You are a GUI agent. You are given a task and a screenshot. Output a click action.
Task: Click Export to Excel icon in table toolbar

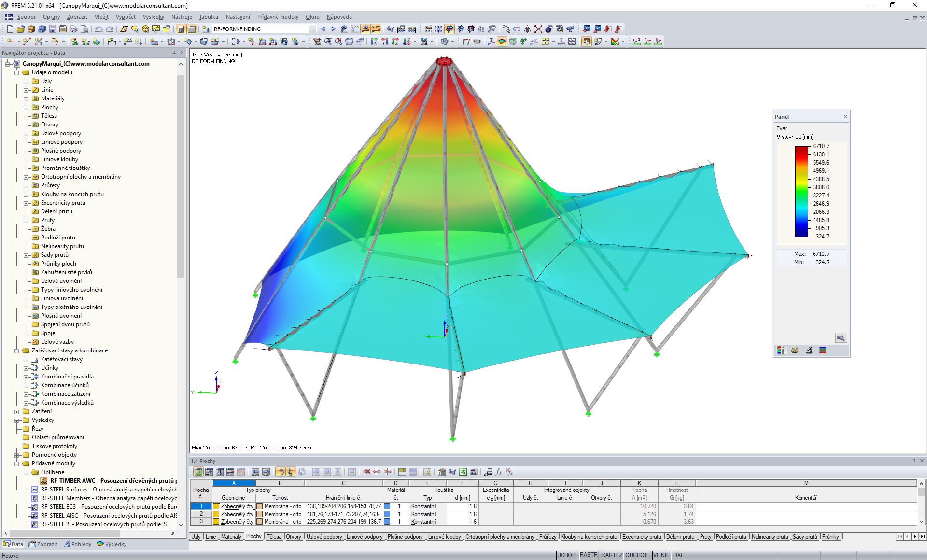[x=463, y=472]
